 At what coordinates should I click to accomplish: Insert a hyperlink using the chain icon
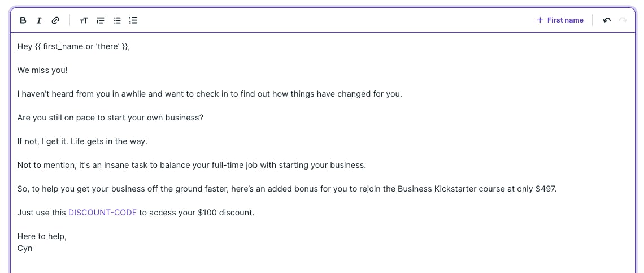click(55, 20)
